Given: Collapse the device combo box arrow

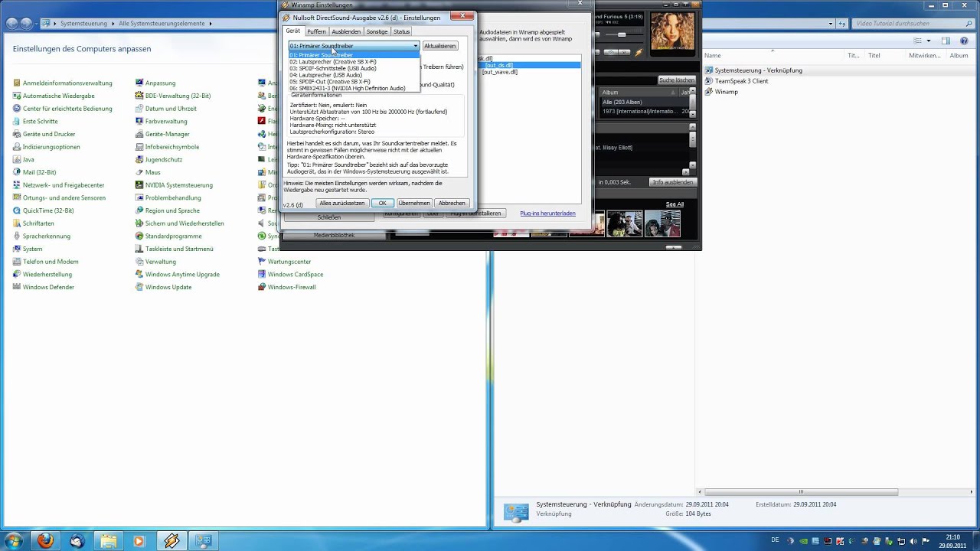Looking at the screenshot, I should click(416, 46).
